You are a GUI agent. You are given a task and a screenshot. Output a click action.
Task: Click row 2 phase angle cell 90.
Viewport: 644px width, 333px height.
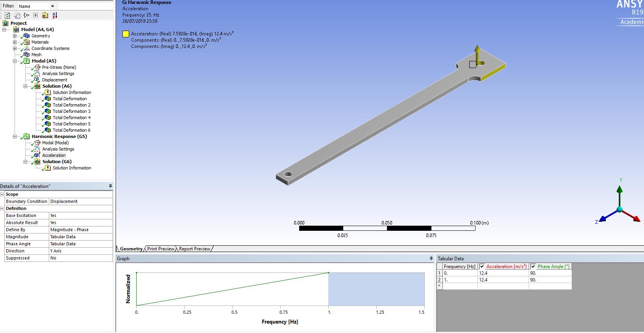point(550,280)
